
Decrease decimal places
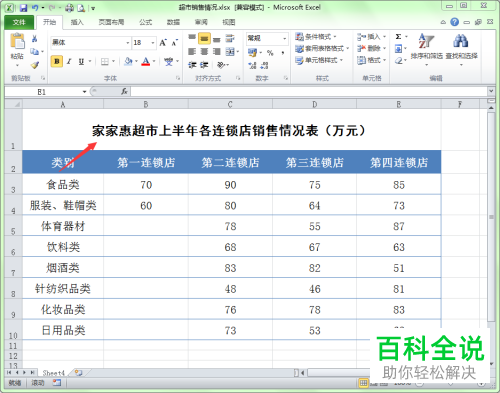coord(264,65)
